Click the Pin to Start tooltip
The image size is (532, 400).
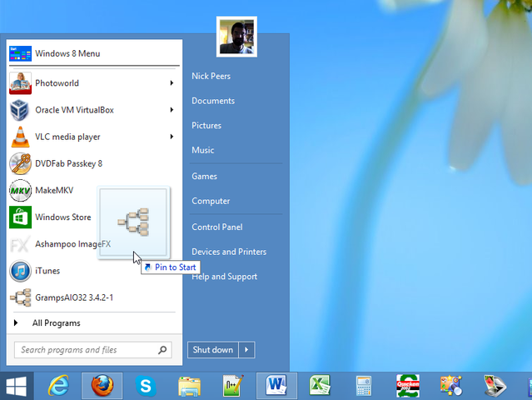click(171, 267)
